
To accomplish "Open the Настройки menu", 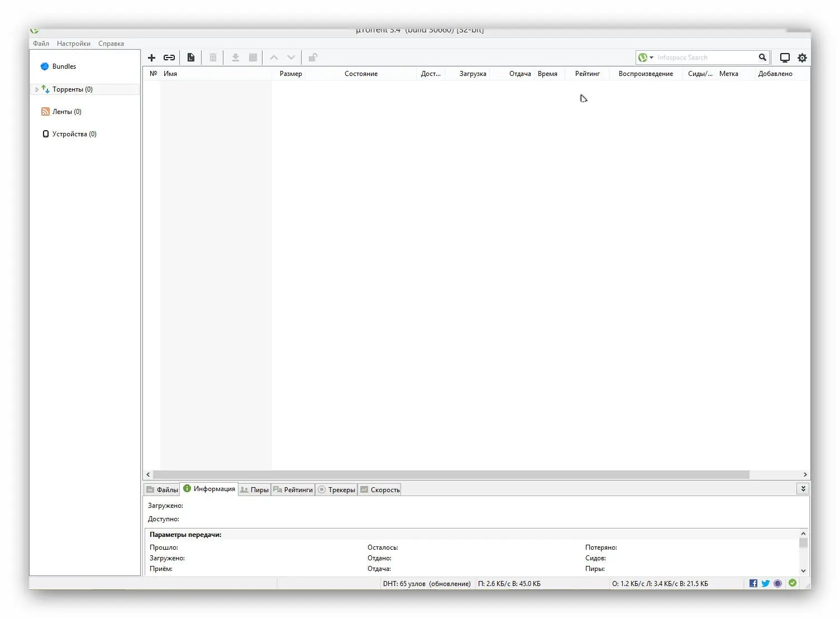I will click(74, 44).
